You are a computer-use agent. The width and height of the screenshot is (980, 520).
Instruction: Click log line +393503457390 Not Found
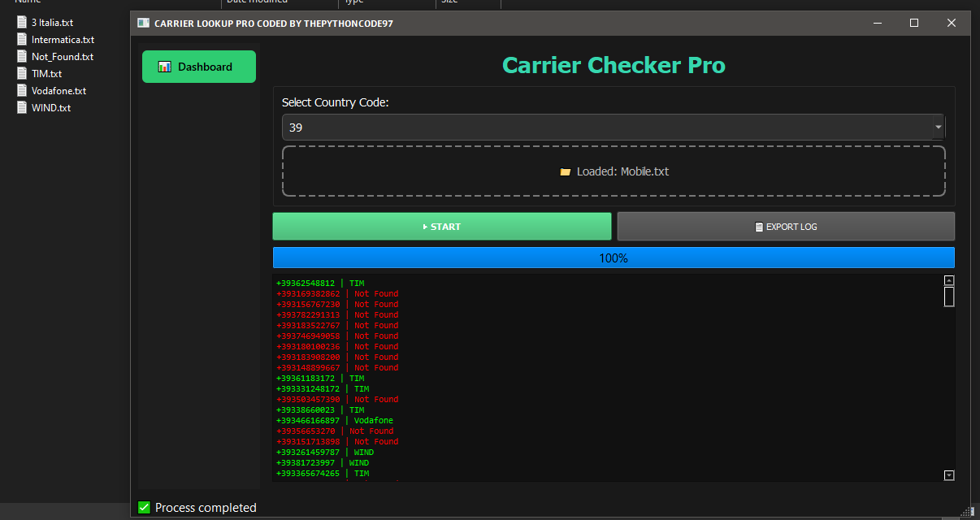pyautogui.click(x=337, y=400)
